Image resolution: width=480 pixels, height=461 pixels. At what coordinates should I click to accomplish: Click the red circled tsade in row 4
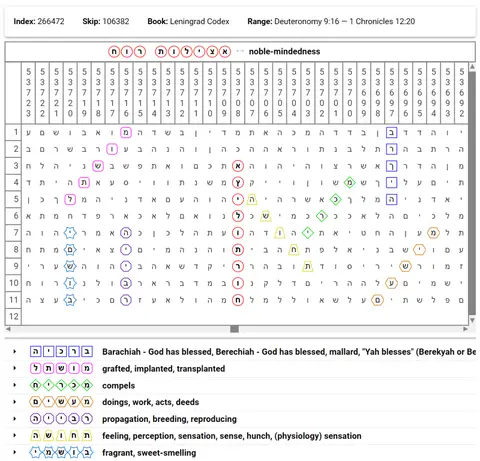pos(238,182)
